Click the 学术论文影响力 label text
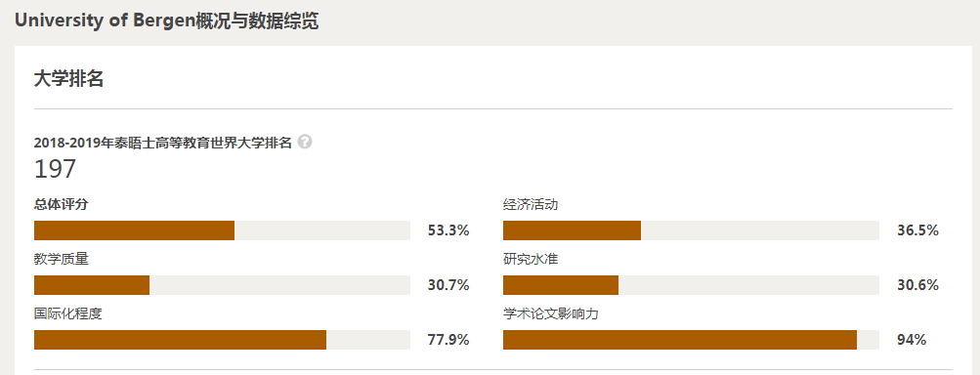Image resolution: width=980 pixels, height=375 pixels. click(551, 313)
